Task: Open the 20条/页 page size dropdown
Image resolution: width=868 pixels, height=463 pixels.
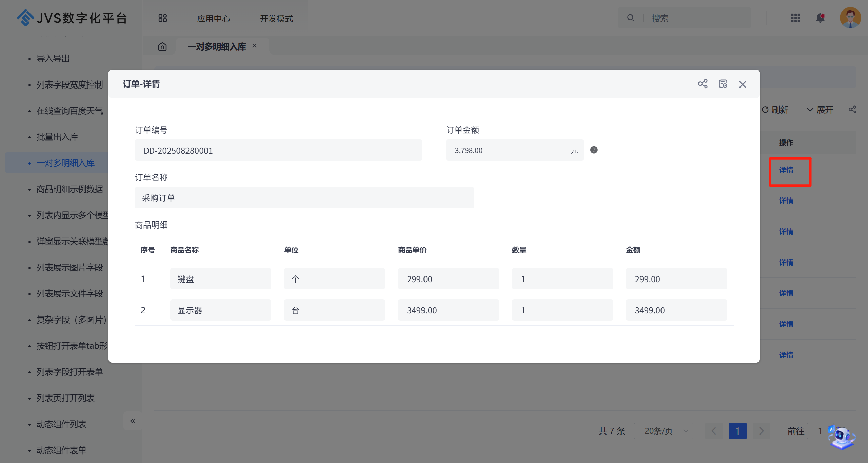Action: click(x=664, y=431)
